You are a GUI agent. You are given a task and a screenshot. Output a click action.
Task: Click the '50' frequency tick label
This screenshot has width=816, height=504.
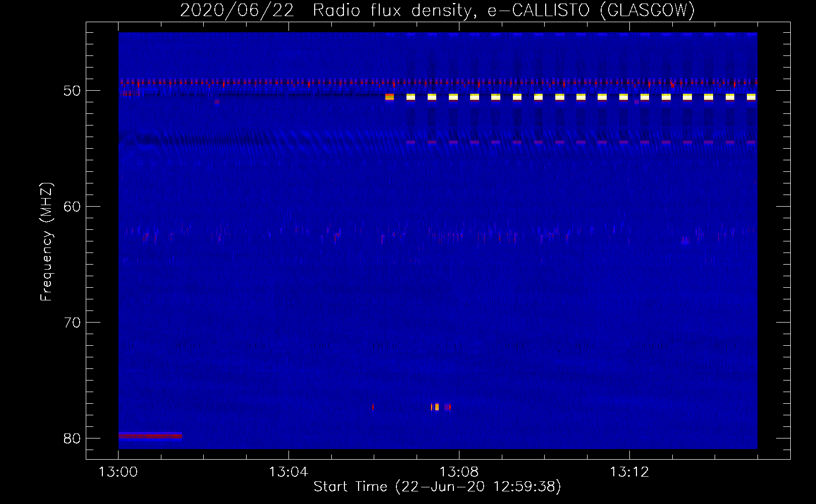pyautogui.click(x=73, y=91)
